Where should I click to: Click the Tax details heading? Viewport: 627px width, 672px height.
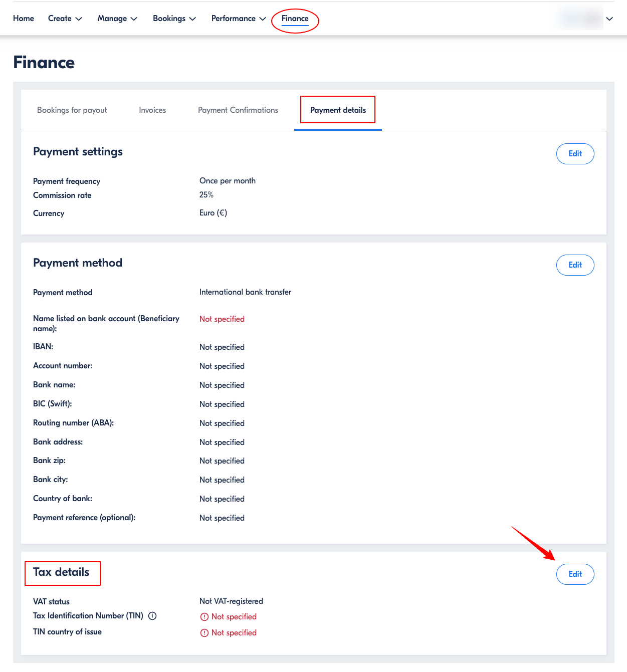pos(61,572)
